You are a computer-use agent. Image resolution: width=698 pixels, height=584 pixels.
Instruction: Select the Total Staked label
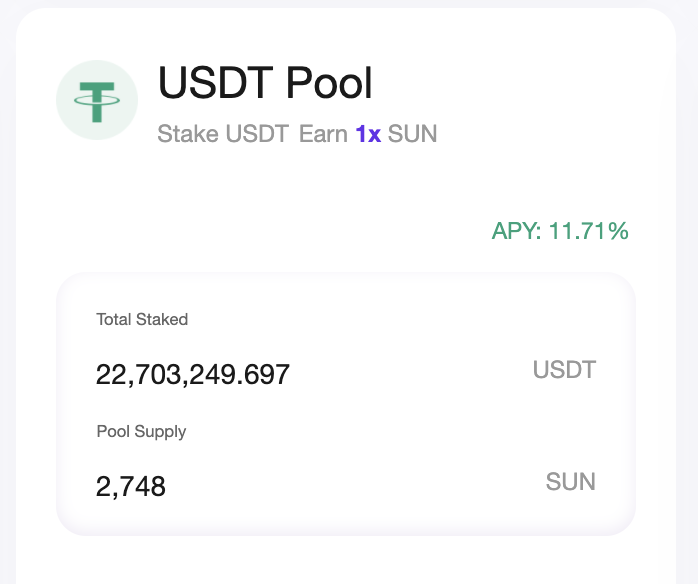[x=142, y=320]
